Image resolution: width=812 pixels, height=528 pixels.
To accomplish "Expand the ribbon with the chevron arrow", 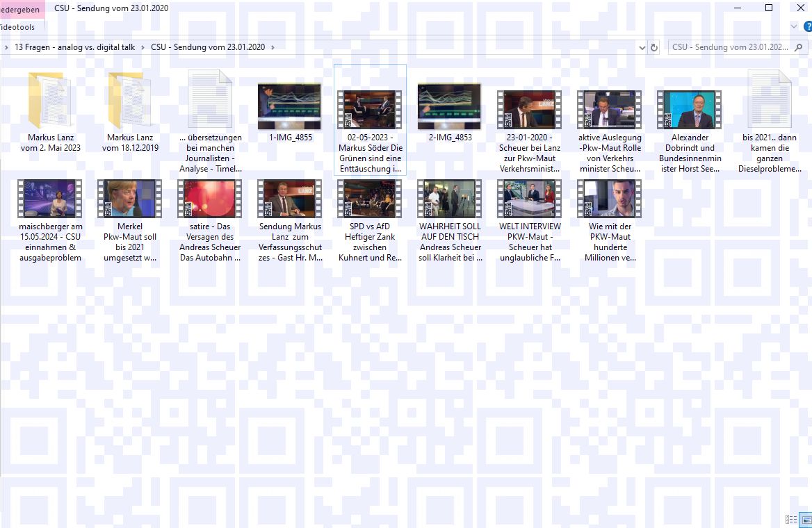I will click(x=795, y=26).
